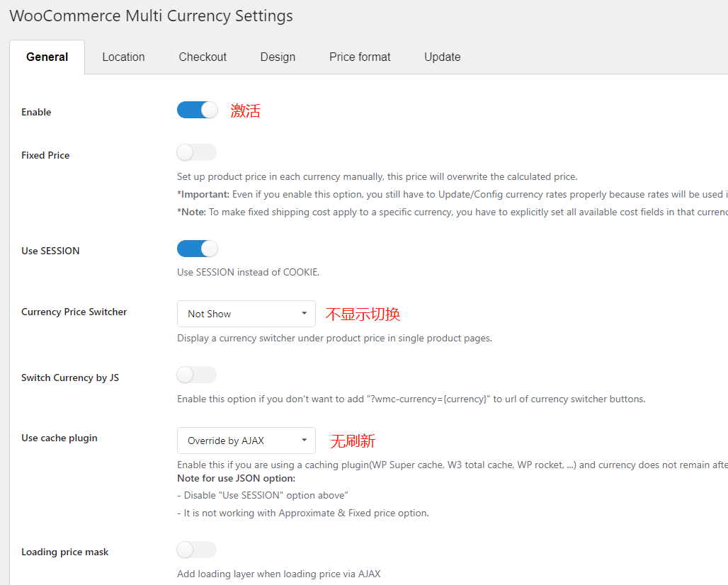Screen dimensions: 728x585
Task: Click 'Enable this option if you don't want' text
Action: pyautogui.click(x=411, y=399)
